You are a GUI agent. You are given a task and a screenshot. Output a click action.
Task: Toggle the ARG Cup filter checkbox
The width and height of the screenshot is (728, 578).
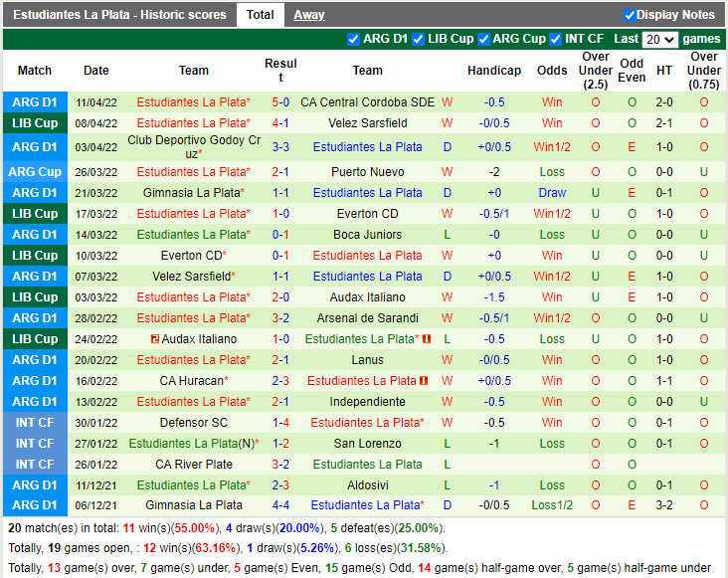point(483,39)
